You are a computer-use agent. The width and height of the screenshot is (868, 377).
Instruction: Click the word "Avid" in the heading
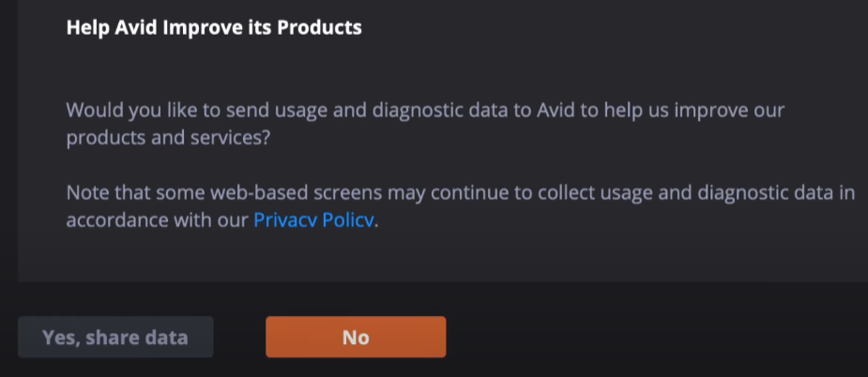[139, 27]
